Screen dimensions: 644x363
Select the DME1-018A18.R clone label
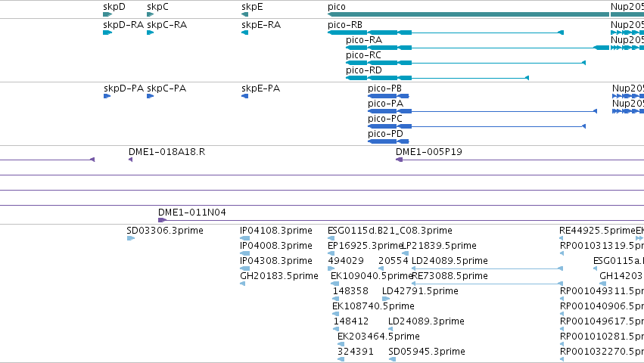(166, 152)
